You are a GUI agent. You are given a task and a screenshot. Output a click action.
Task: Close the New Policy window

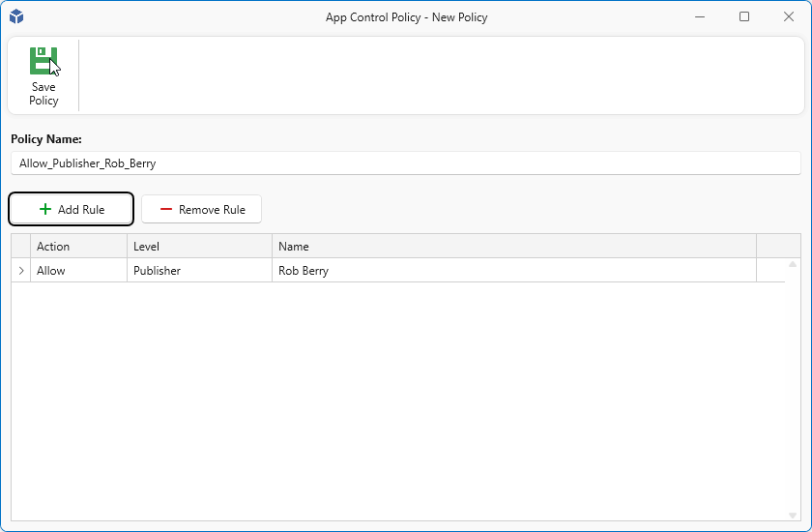(788, 16)
